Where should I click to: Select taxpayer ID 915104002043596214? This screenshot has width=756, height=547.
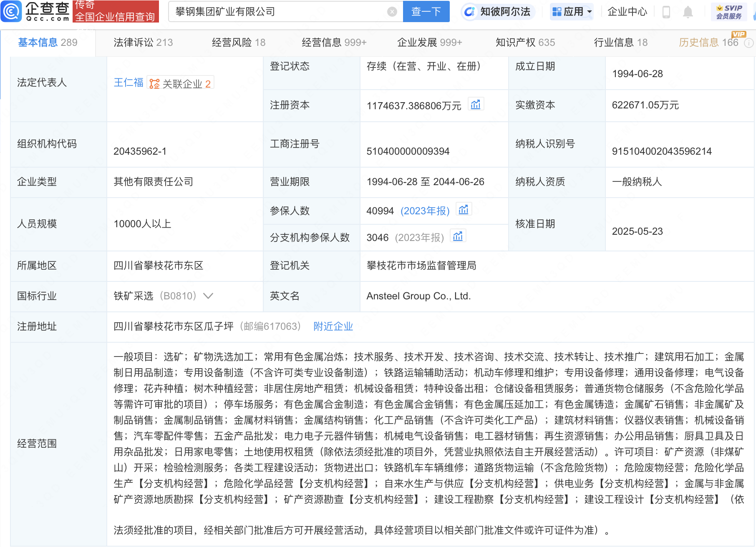[662, 151]
